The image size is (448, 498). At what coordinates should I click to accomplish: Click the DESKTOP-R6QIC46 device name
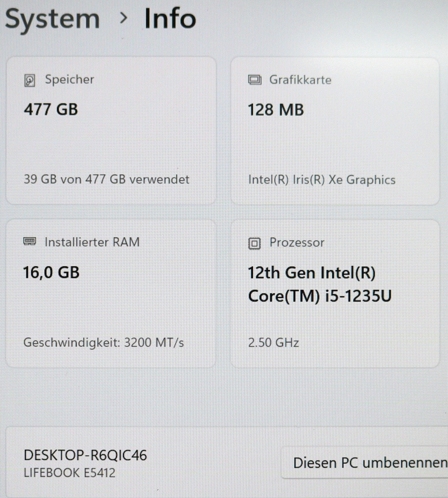pyautogui.click(x=85, y=455)
